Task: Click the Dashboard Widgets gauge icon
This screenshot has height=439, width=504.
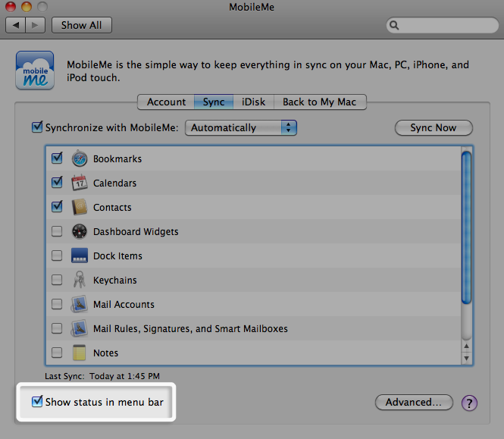Action: click(80, 232)
